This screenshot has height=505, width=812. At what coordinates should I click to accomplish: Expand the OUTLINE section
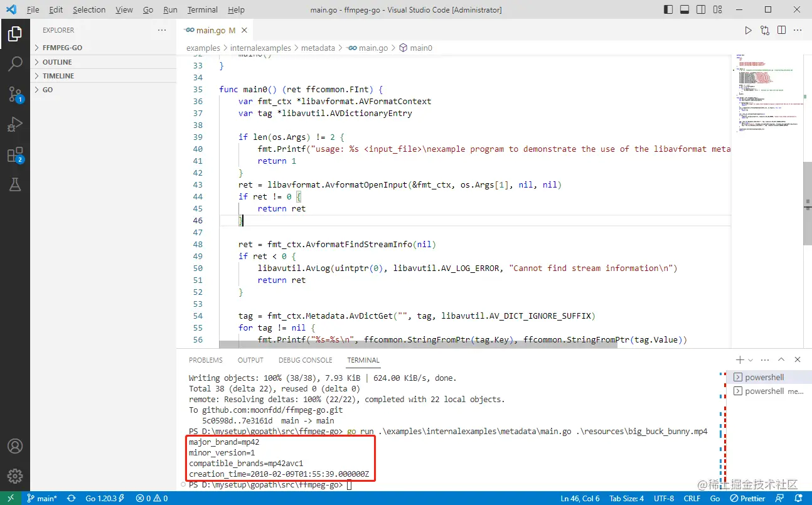click(103, 62)
